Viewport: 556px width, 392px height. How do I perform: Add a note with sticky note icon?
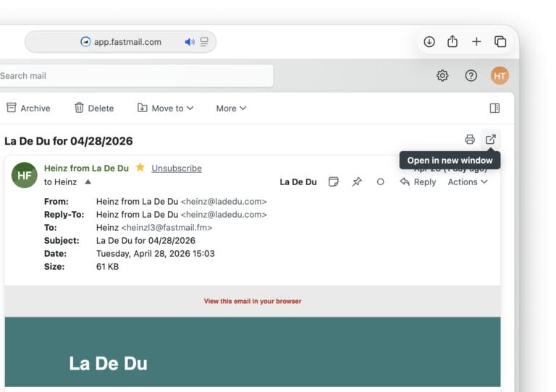point(333,182)
